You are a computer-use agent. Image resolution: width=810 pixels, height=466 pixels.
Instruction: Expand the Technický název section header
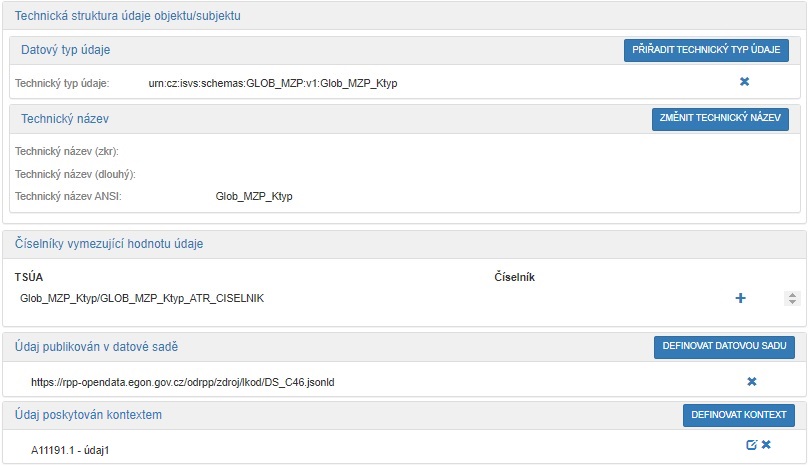point(65,119)
